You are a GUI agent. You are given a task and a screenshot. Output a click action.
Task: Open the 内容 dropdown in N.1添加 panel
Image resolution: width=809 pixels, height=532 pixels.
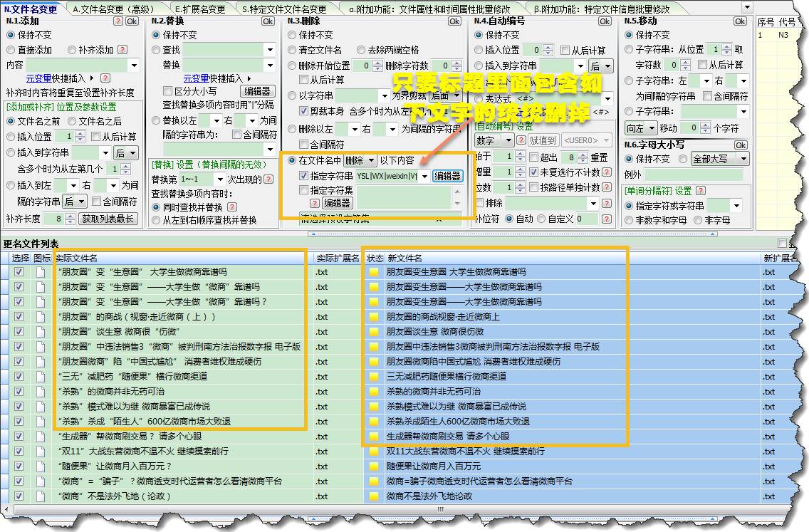(133, 66)
